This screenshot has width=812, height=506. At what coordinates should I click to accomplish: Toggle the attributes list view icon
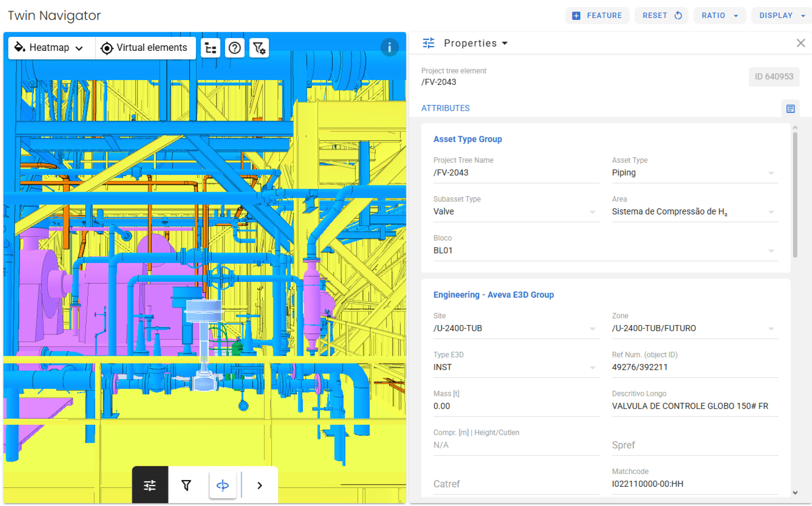click(790, 108)
